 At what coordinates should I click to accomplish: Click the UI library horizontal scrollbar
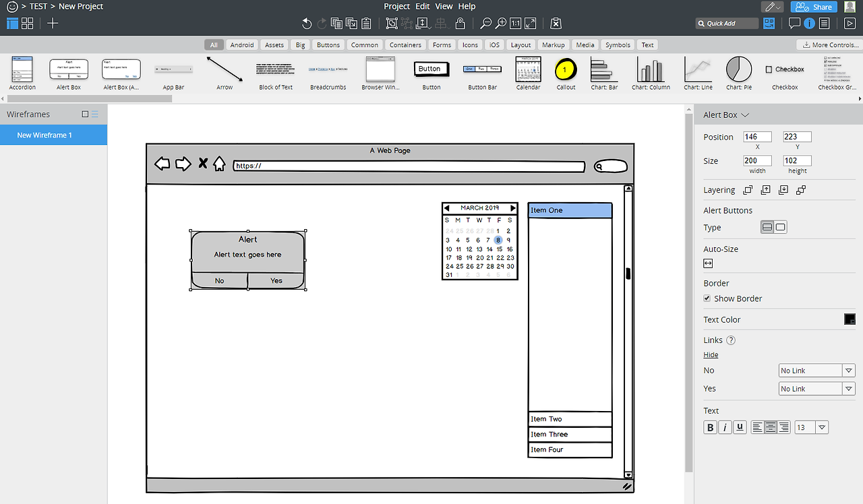click(x=88, y=98)
